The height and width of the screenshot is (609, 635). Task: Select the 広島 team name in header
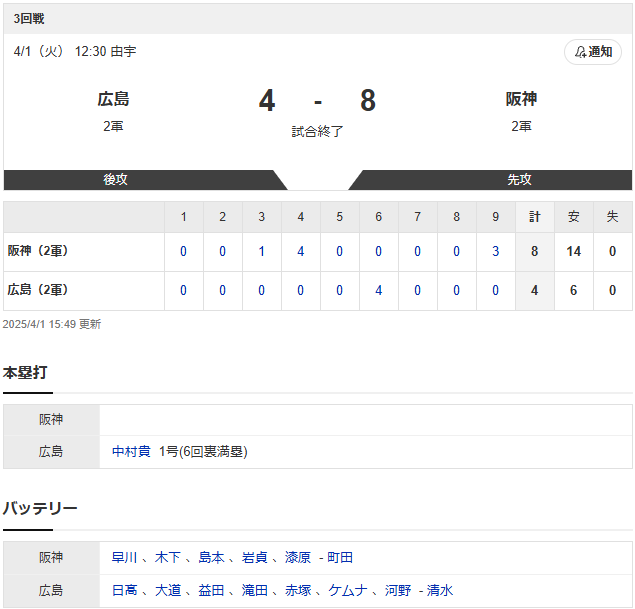113,99
